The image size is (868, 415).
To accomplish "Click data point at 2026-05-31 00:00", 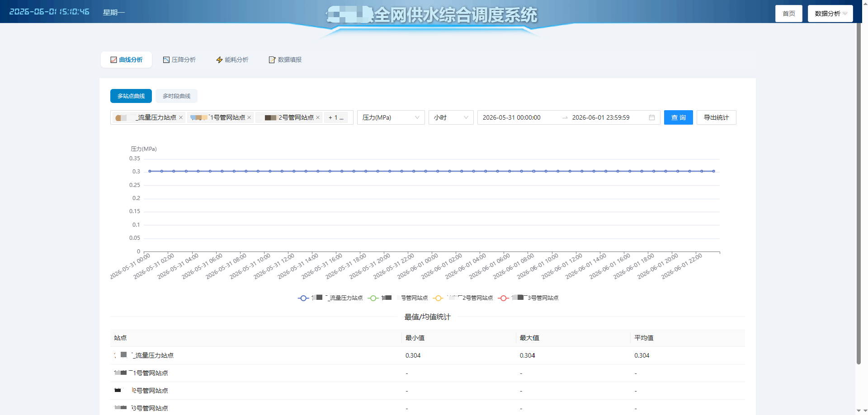I will click(x=150, y=171).
